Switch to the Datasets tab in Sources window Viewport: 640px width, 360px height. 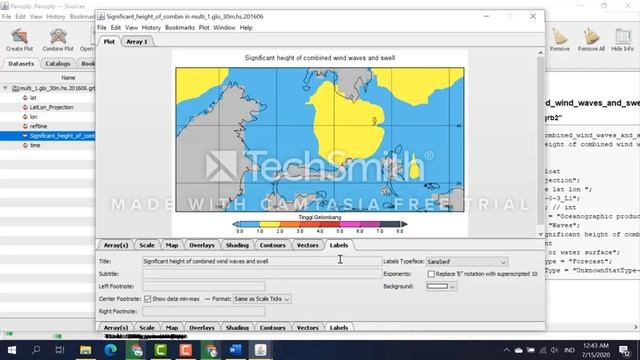pos(21,64)
